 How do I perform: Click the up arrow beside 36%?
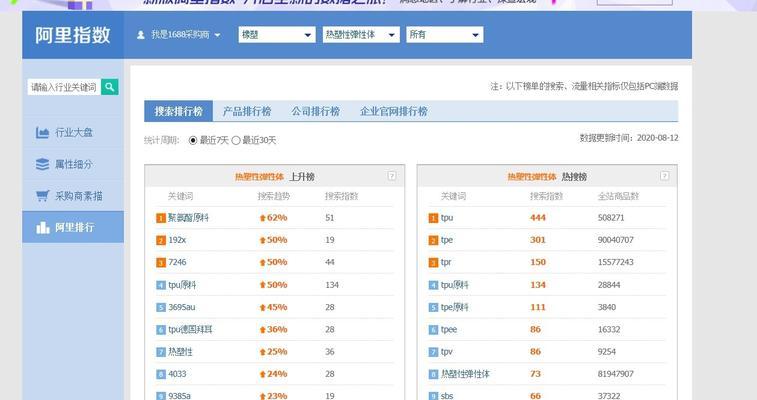coord(263,330)
